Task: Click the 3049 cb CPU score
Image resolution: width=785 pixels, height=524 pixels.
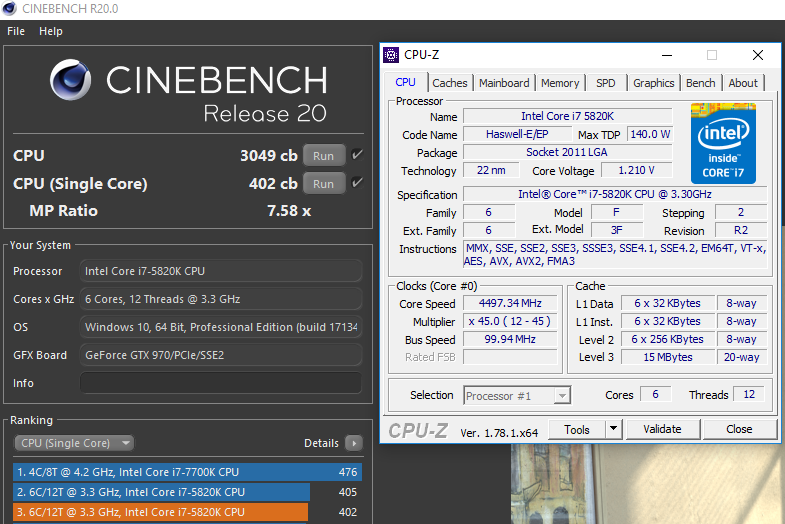Action: pos(269,156)
